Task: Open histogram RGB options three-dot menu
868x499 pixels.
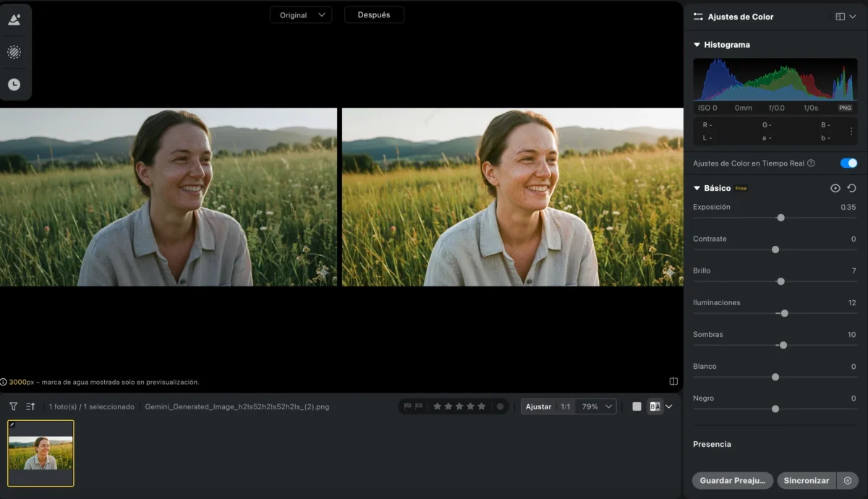Action: click(851, 132)
